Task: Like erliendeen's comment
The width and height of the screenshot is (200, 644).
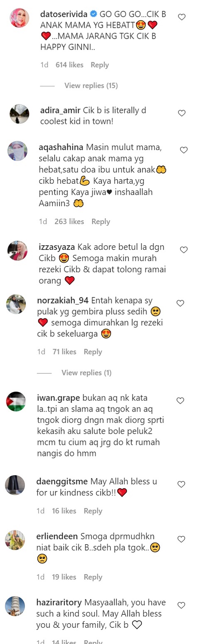Action: click(181, 539)
